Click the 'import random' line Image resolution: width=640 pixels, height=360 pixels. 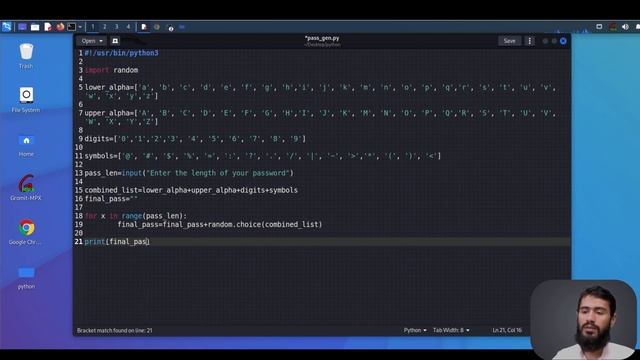point(111,70)
